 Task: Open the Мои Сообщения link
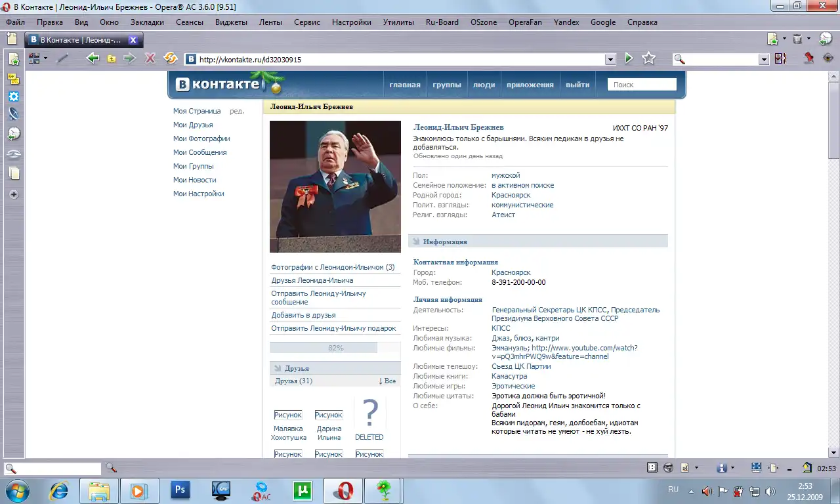[199, 152]
